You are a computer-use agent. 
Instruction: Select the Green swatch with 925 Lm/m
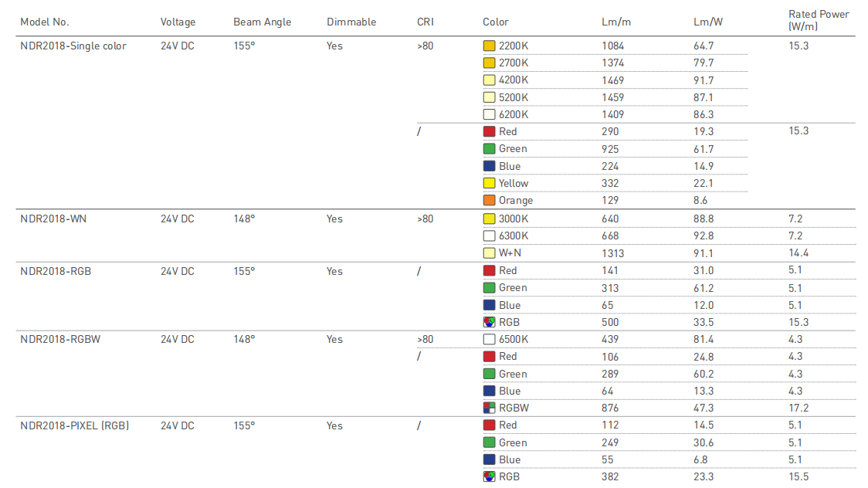489,149
